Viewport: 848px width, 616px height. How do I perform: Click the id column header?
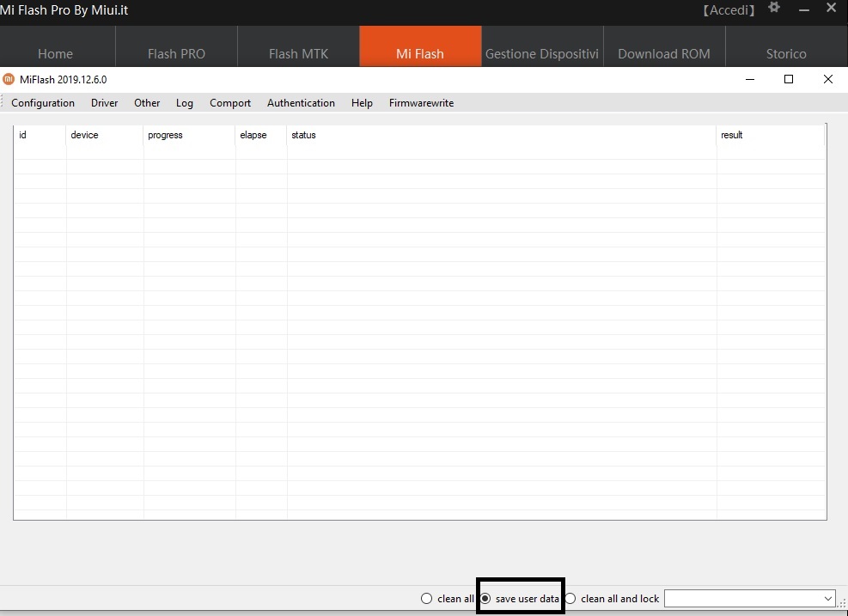click(x=40, y=135)
